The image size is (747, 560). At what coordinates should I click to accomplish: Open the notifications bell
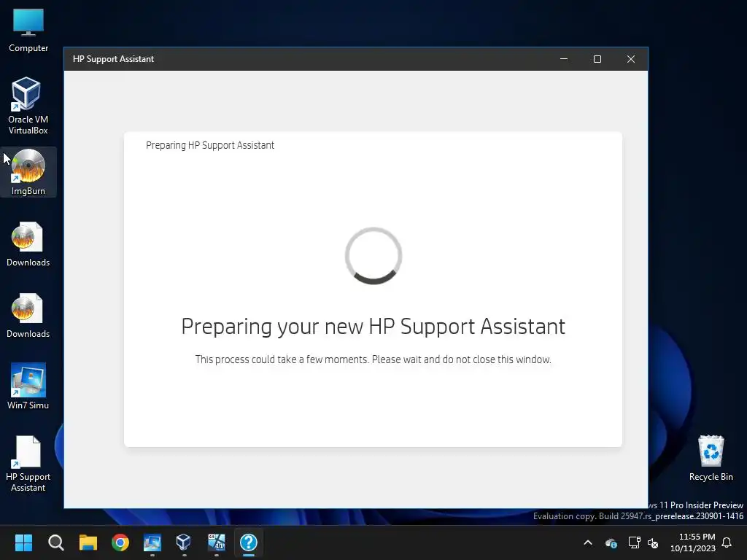point(727,542)
